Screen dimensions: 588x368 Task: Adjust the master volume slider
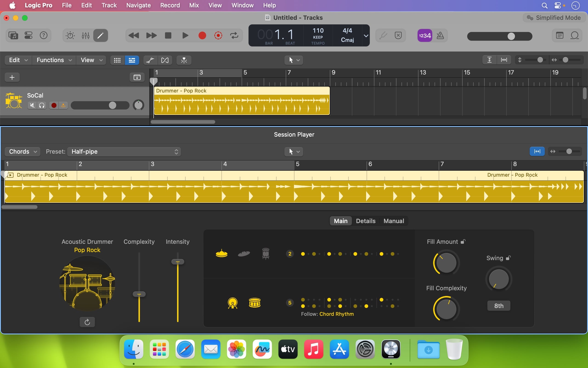coord(500,36)
